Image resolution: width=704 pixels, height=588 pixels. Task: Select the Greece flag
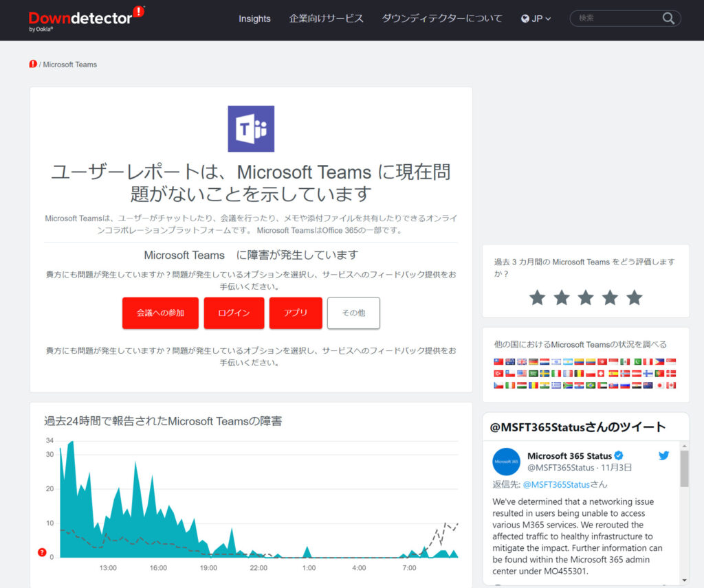[556, 385]
